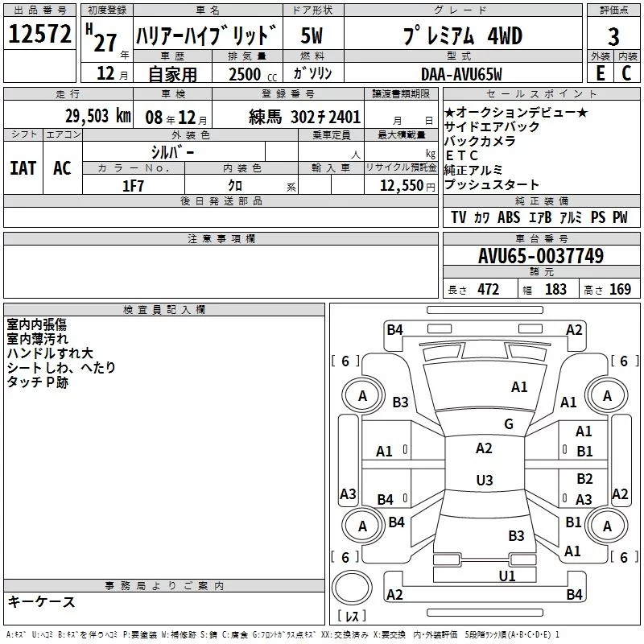This screenshot has width=644, height=644.
Task: Select the bottom-left tire circle marked A
Action: pyautogui.click(x=362, y=526)
